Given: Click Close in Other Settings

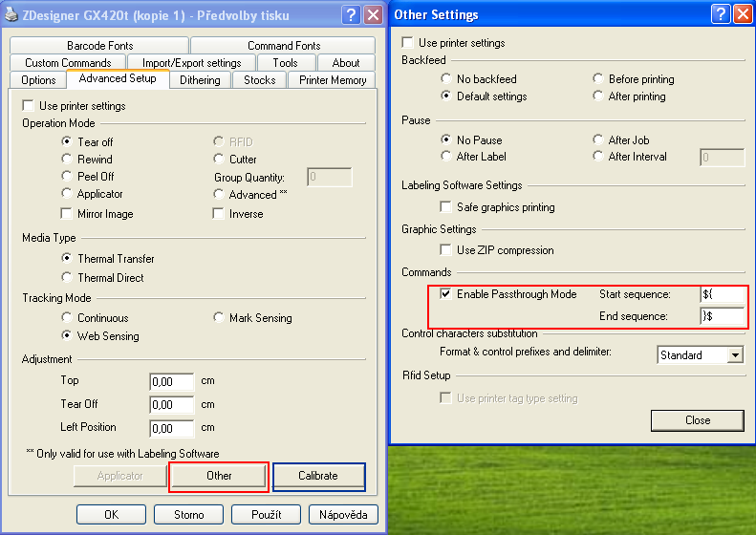Looking at the screenshot, I should pos(697,420).
